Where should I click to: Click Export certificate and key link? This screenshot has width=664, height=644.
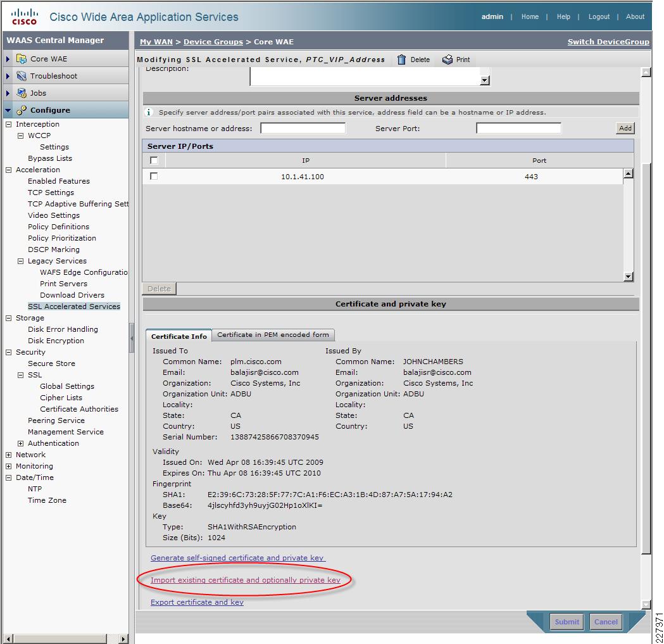[197, 602]
